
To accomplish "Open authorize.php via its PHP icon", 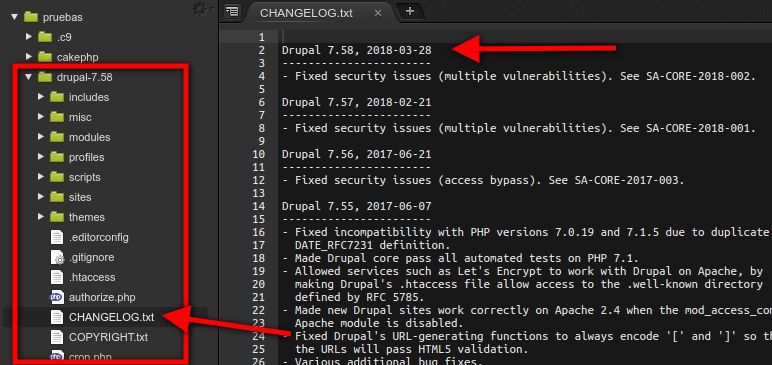I will click(x=57, y=297).
